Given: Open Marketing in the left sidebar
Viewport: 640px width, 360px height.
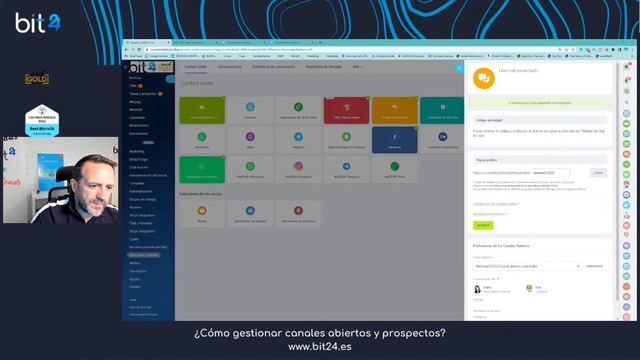Looking at the screenshot, I should (x=137, y=151).
